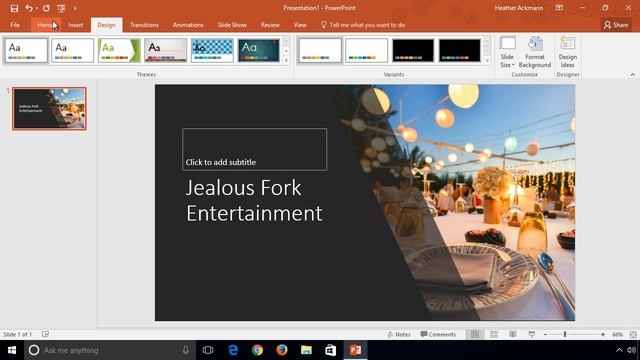
Task: Open the File tab
Action: (x=15, y=25)
